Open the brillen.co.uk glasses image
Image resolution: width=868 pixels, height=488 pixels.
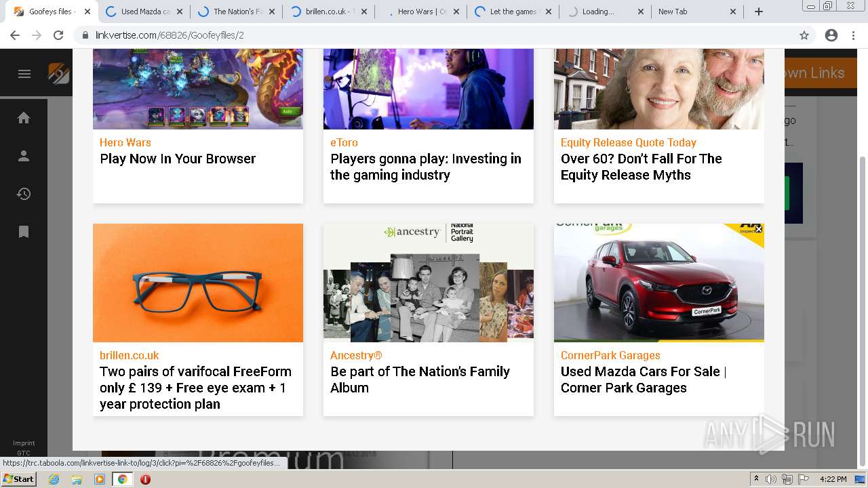(x=198, y=283)
